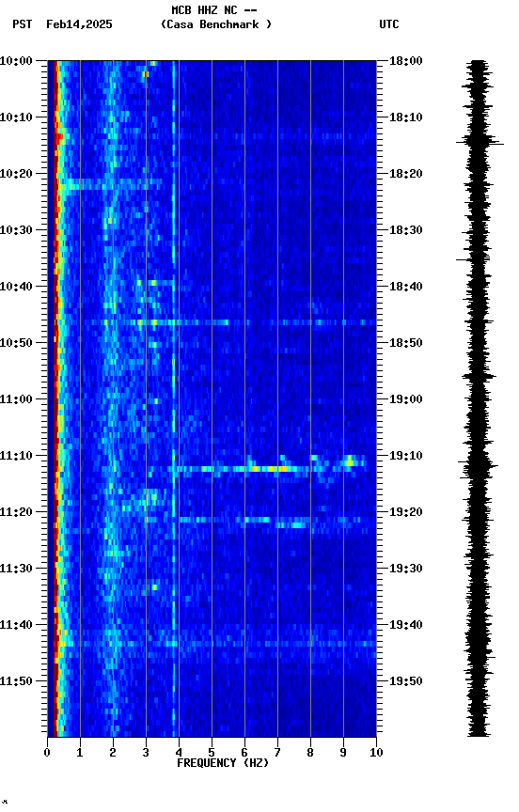The height and width of the screenshot is (812, 519).
Task: Click the '11:40' PST time label
Action: tap(16, 625)
